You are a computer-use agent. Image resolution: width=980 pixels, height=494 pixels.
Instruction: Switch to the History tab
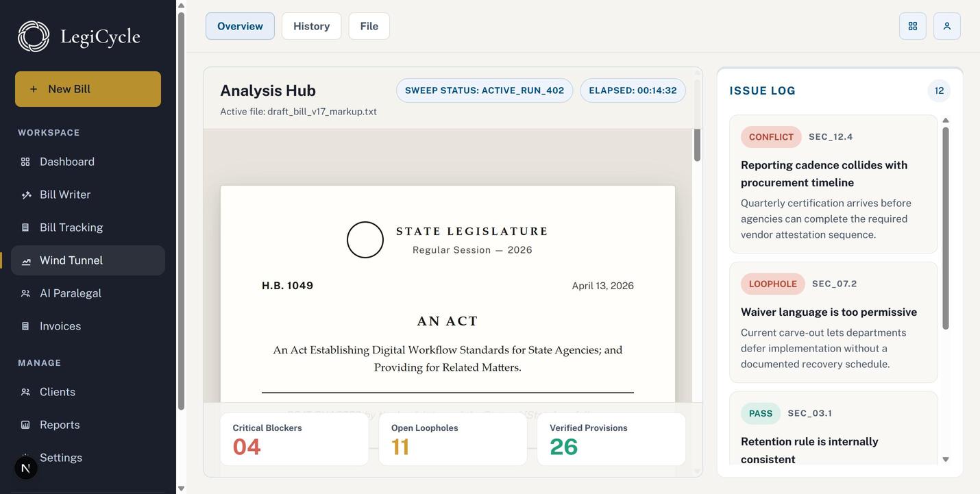point(312,26)
